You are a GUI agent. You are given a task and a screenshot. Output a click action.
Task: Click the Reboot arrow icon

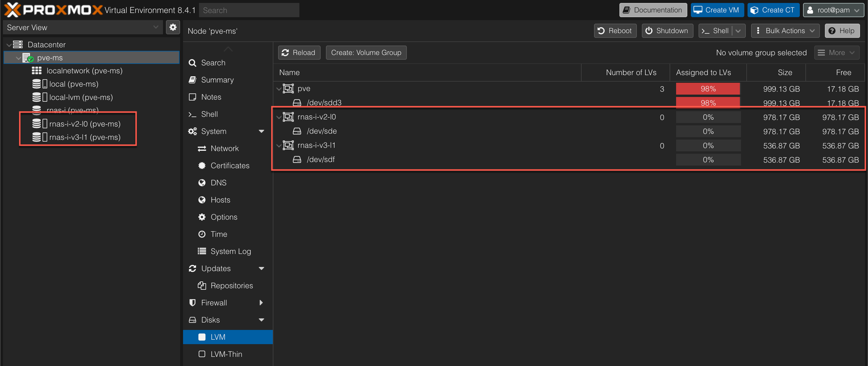click(601, 31)
